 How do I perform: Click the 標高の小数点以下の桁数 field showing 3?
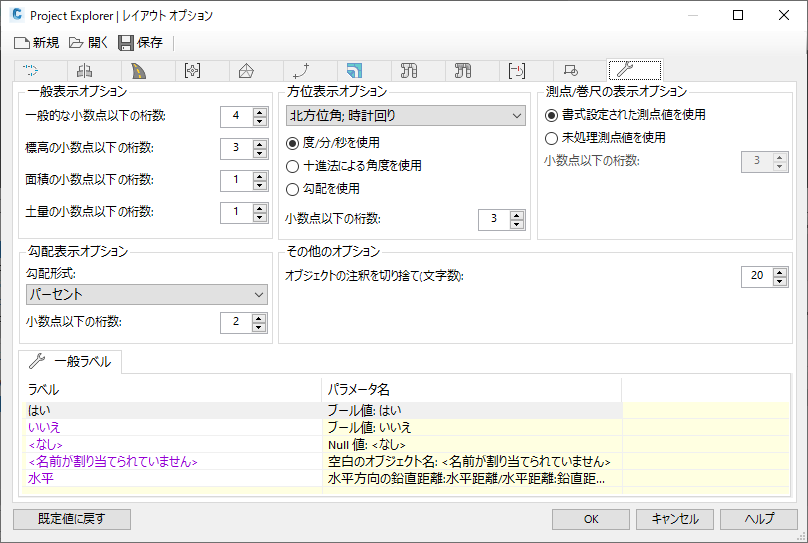tap(237, 148)
